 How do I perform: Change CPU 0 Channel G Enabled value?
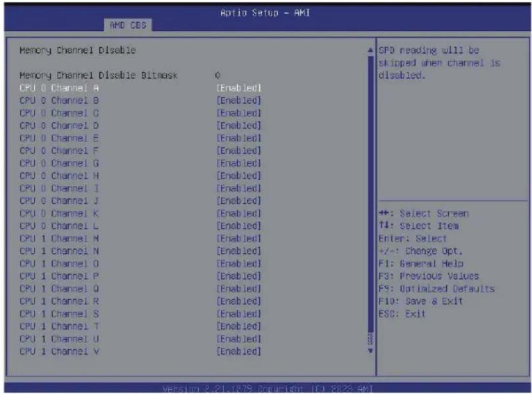click(239, 163)
